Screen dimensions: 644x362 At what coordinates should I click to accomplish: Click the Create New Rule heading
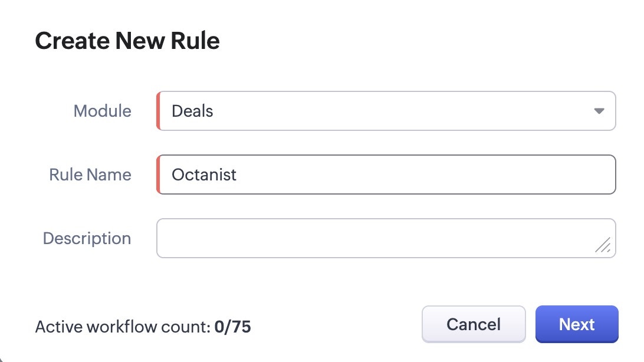pos(127,40)
